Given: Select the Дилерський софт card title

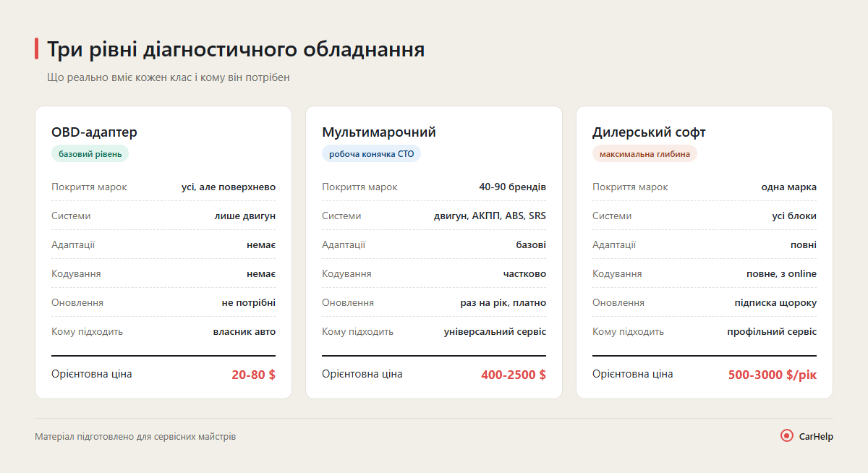Looking at the screenshot, I should pos(649,132).
